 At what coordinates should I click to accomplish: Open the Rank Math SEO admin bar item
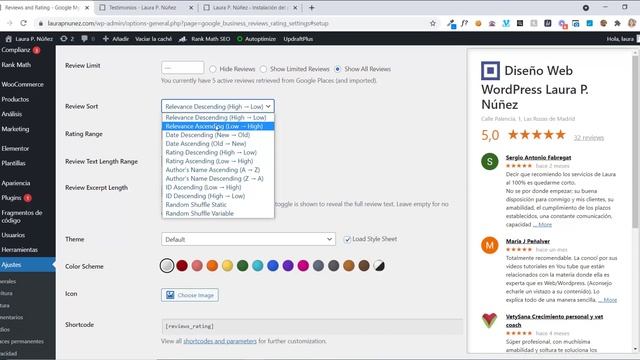pyautogui.click(x=204, y=39)
